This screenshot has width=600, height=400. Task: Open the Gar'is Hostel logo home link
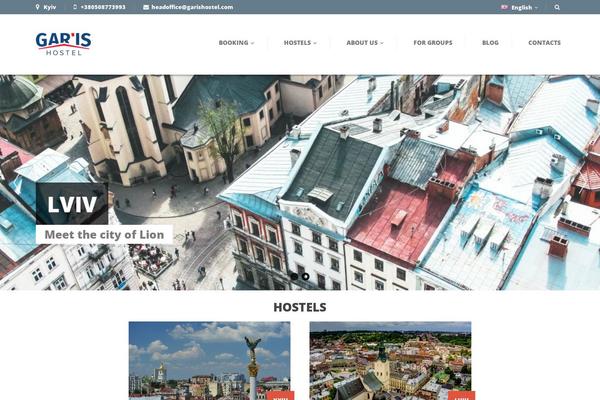click(64, 43)
